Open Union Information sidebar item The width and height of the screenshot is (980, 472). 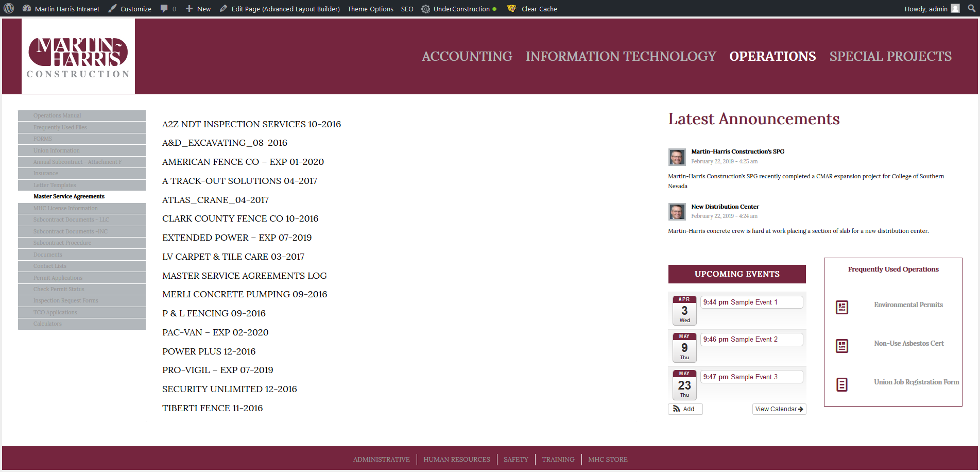pos(82,150)
